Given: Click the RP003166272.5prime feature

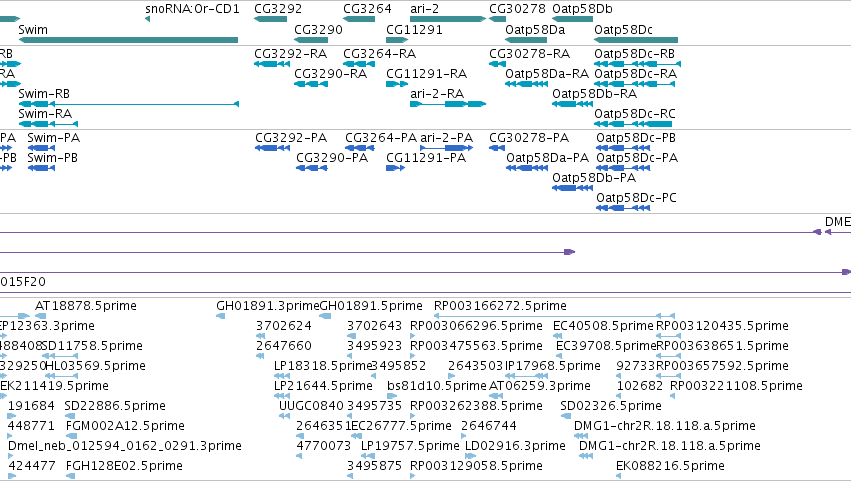Looking at the screenshot, I should [x=554, y=316].
